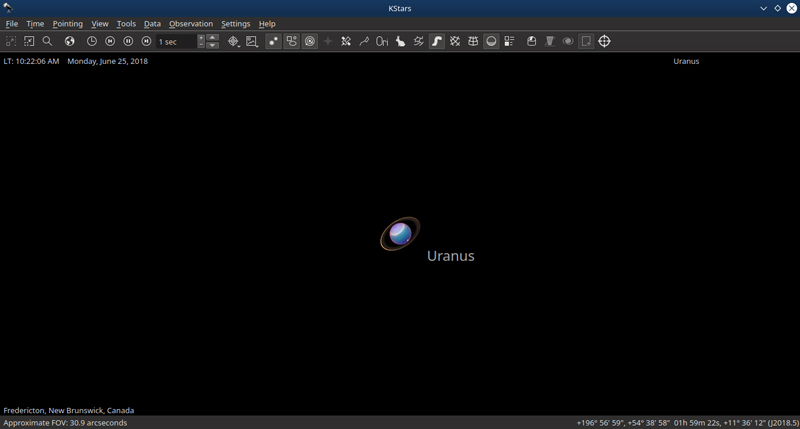Toggle the display of solar system objects

click(x=310, y=41)
